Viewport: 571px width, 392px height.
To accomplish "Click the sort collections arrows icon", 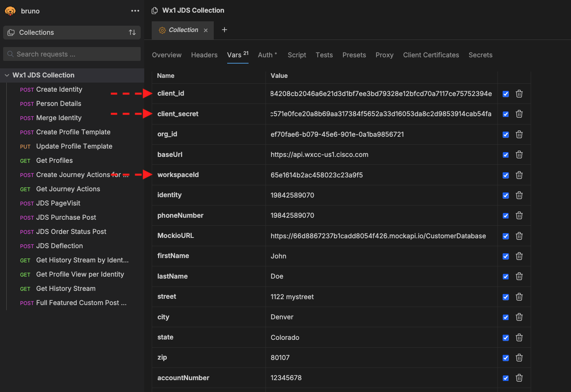I will (x=132, y=32).
